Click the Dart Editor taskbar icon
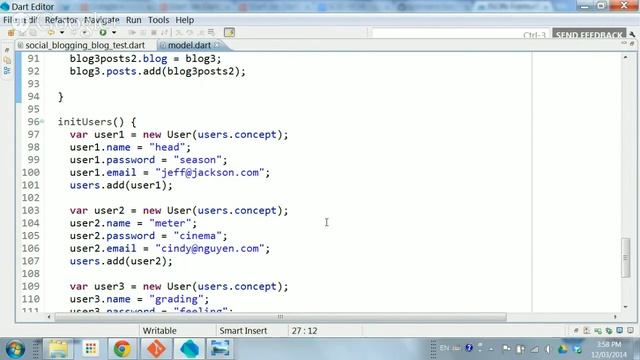 coord(189,349)
